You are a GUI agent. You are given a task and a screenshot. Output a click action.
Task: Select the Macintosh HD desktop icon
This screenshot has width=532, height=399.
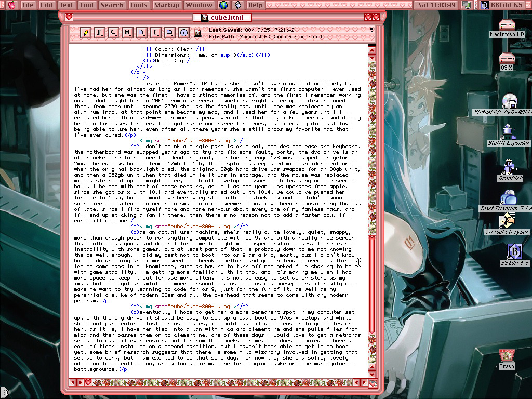(x=507, y=28)
